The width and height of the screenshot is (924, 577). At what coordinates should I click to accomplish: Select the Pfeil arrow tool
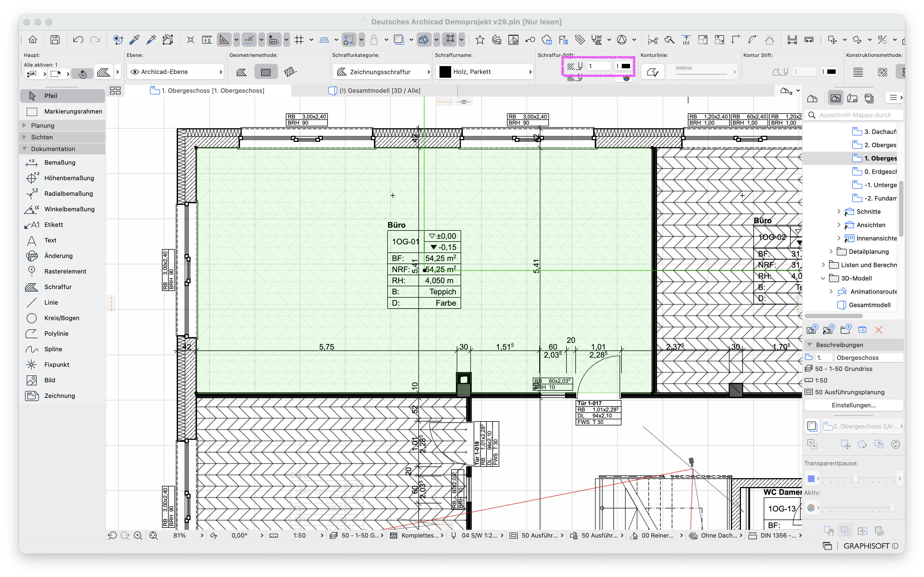pos(63,96)
